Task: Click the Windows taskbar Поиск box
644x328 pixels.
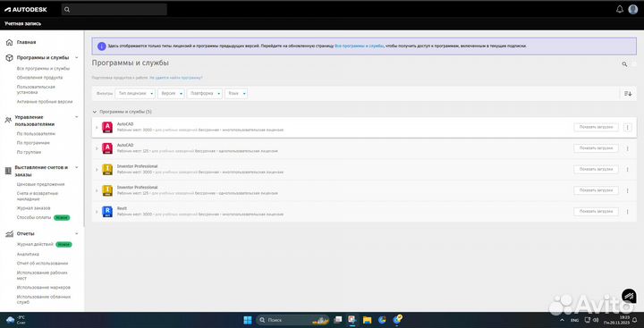Action: 292,319
